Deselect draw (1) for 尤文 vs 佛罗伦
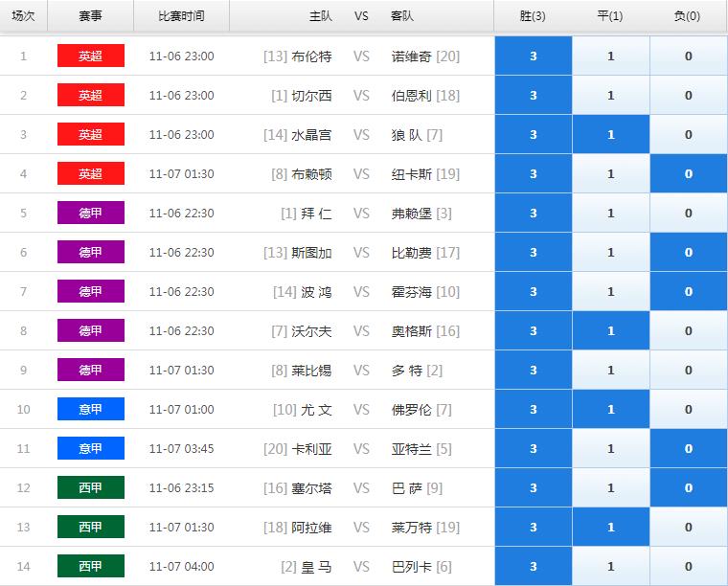The image size is (728, 586). [x=610, y=409]
